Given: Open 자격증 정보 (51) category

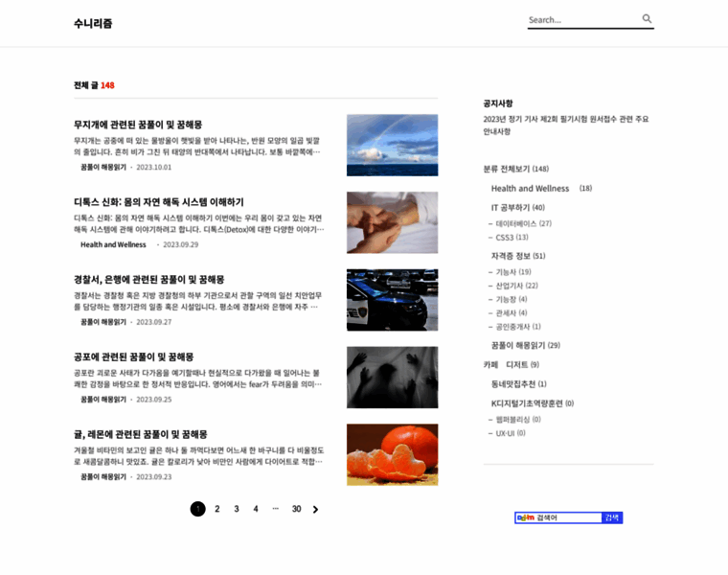Looking at the screenshot, I should [518, 256].
